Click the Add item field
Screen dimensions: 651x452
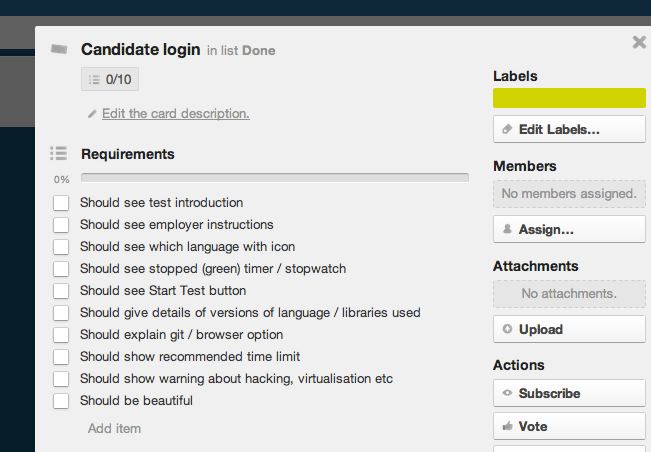[x=114, y=428]
